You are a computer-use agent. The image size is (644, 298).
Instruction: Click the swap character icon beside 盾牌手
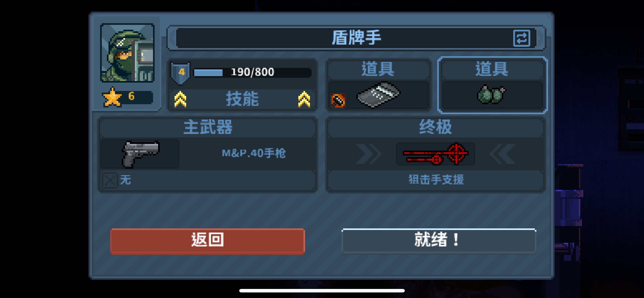pyautogui.click(x=522, y=38)
